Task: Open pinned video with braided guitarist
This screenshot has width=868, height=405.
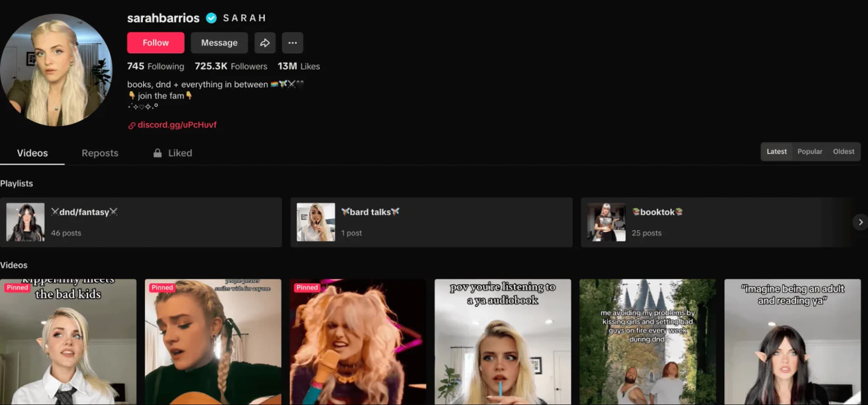Action: point(213,342)
